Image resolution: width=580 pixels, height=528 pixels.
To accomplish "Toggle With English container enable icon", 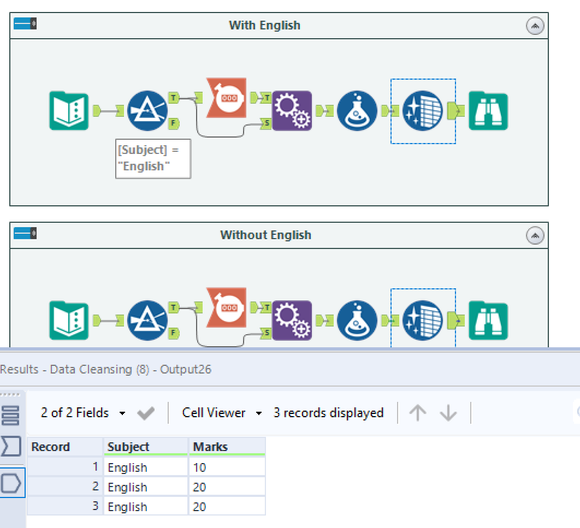I will pyautogui.click(x=25, y=24).
